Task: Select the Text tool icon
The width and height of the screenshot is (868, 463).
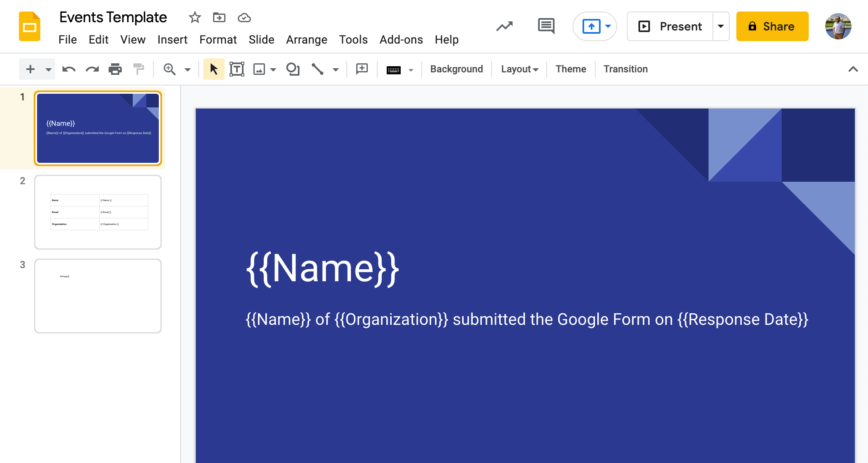Action: 236,68
